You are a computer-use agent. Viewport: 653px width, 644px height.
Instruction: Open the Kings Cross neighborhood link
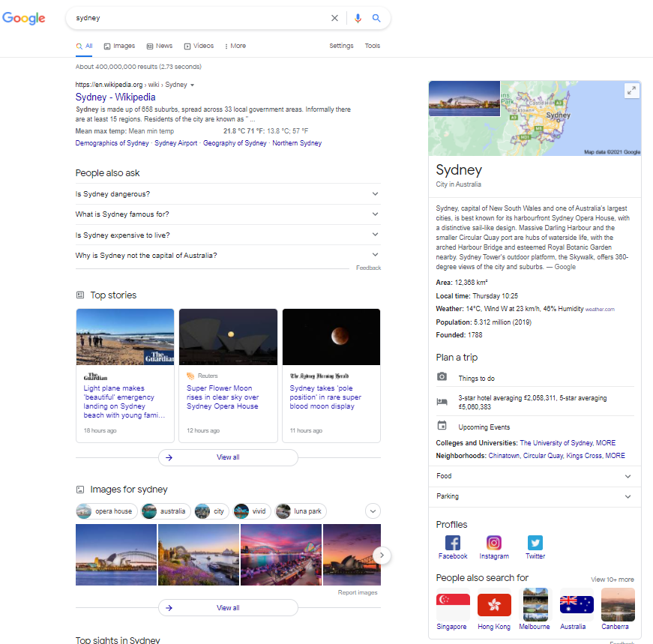(584, 456)
